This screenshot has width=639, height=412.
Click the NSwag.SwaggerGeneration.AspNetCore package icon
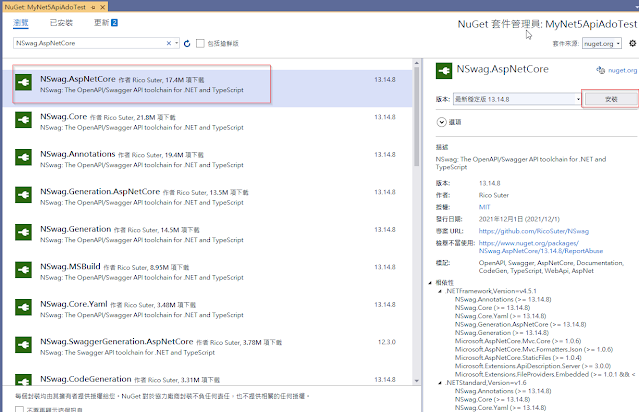click(x=23, y=345)
